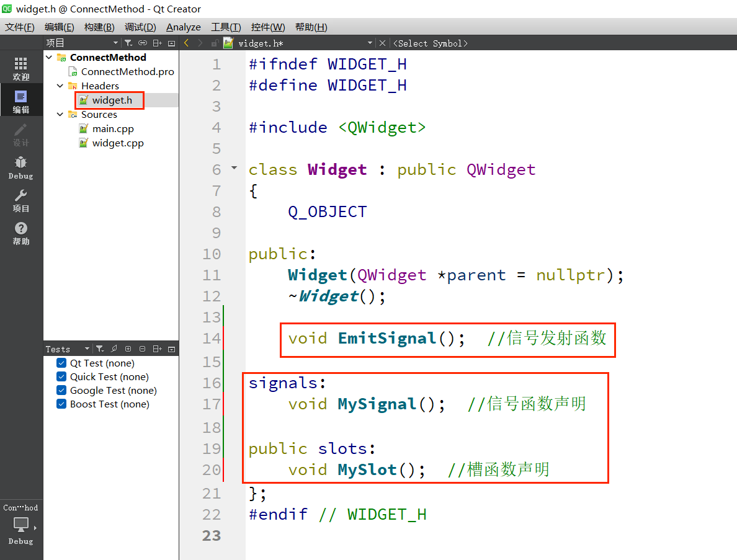Click the QWidget include on line 4
The image size is (737, 560).
[382, 127]
